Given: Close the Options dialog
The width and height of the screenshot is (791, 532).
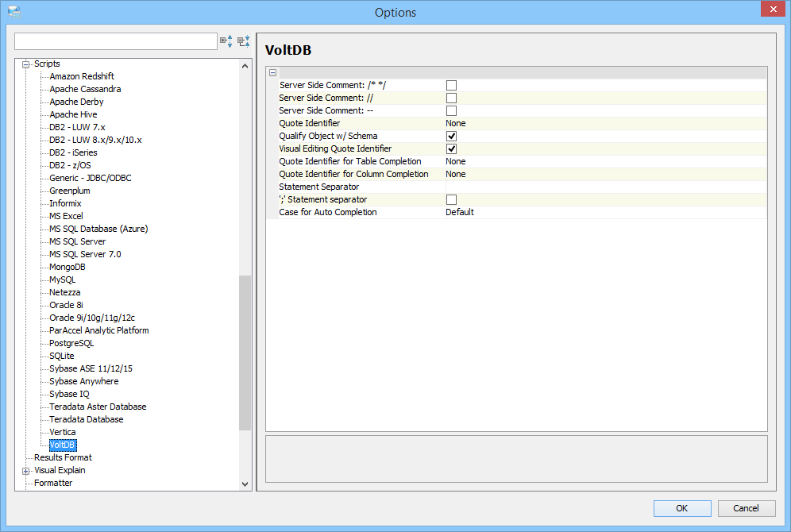Looking at the screenshot, I should [x=773, y=9].
